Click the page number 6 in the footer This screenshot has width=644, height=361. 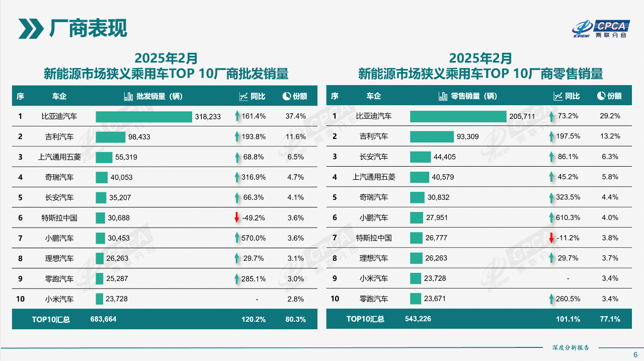[635, 353]
